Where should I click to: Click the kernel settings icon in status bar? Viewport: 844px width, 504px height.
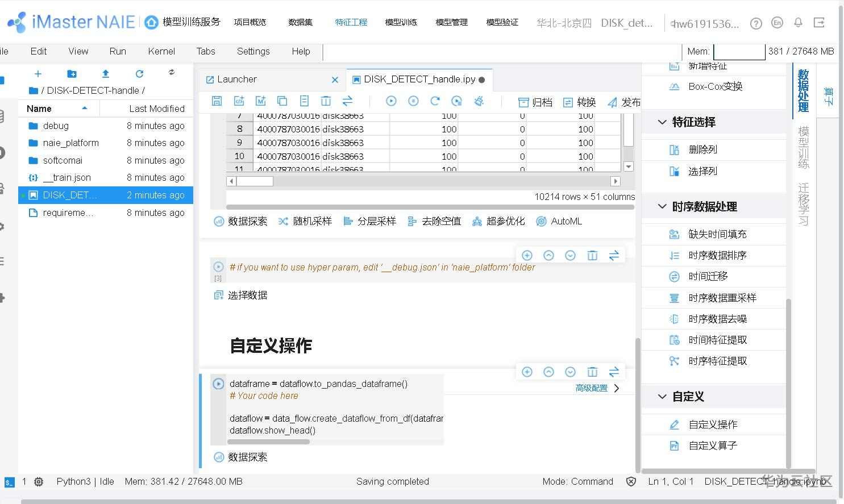39,482
